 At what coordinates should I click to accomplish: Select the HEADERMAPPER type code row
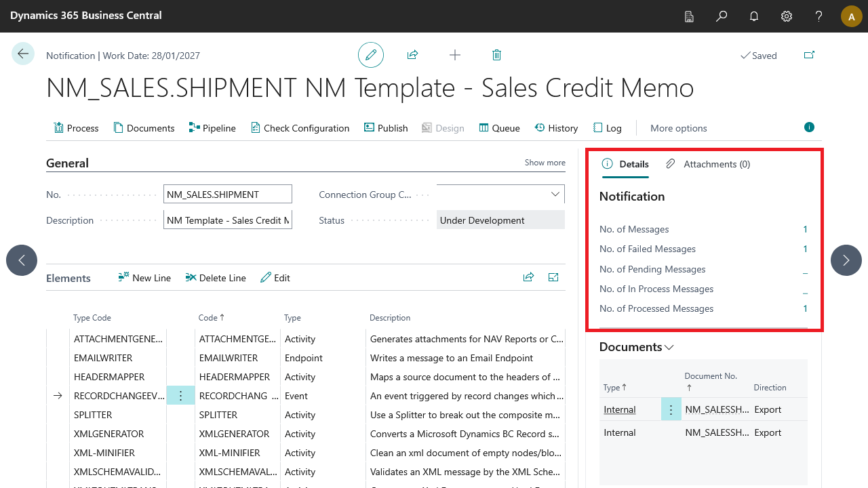117,377
